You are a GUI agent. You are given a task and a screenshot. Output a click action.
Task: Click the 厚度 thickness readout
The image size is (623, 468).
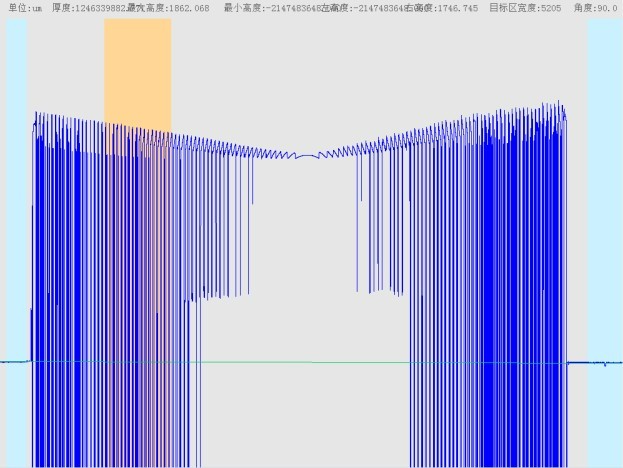coord(90,8)
